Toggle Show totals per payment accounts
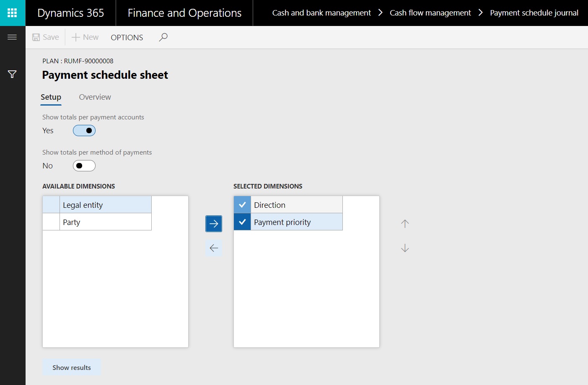Image resolution: width=588 pixels, height=385 pixels. pyautogui.click(x=84, y=131)
